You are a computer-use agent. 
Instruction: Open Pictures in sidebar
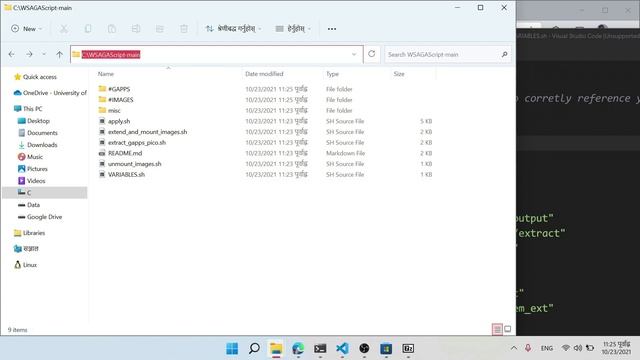pyautogui.click(x=33, y=169)
